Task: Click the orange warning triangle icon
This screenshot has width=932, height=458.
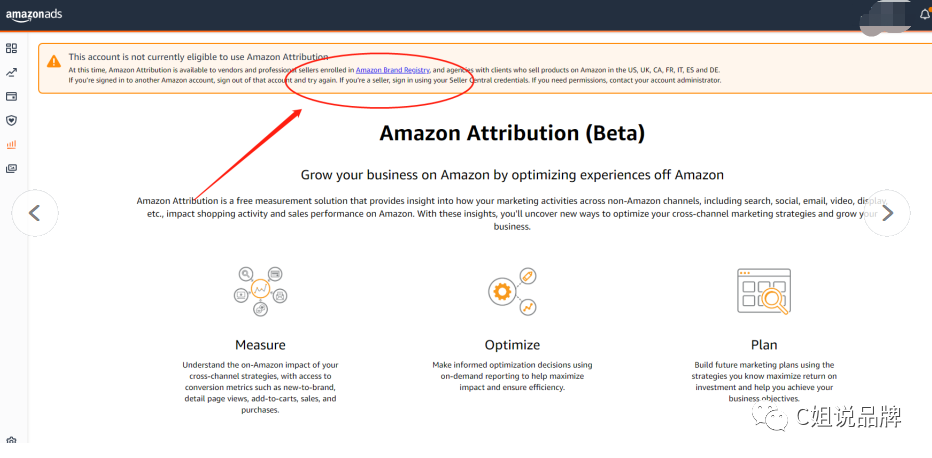Action: pyautogui.click(x=54, y=61)
